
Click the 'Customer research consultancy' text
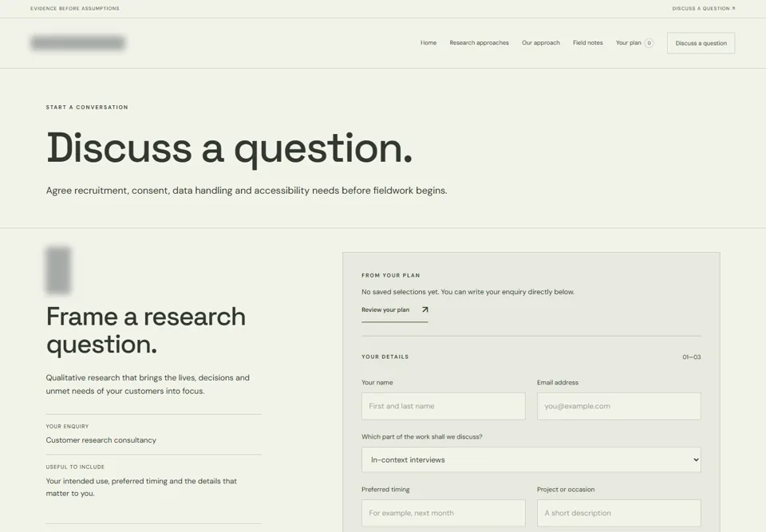click(101, 440)
